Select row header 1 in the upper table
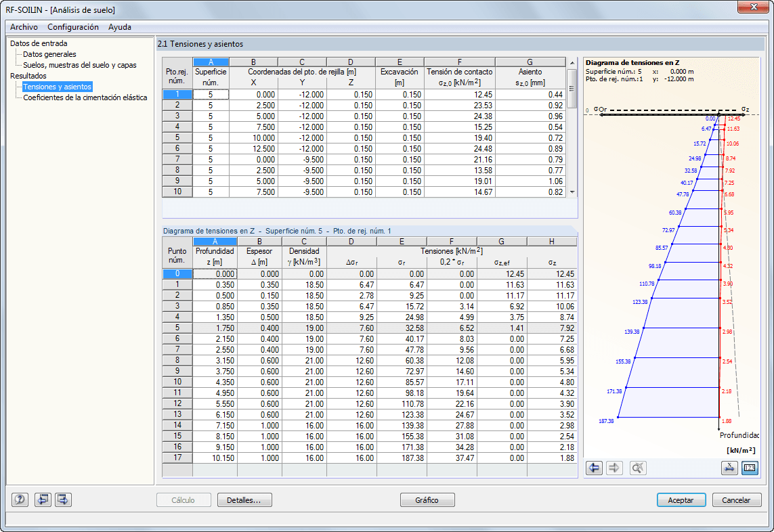 click(x=177, y=94)
